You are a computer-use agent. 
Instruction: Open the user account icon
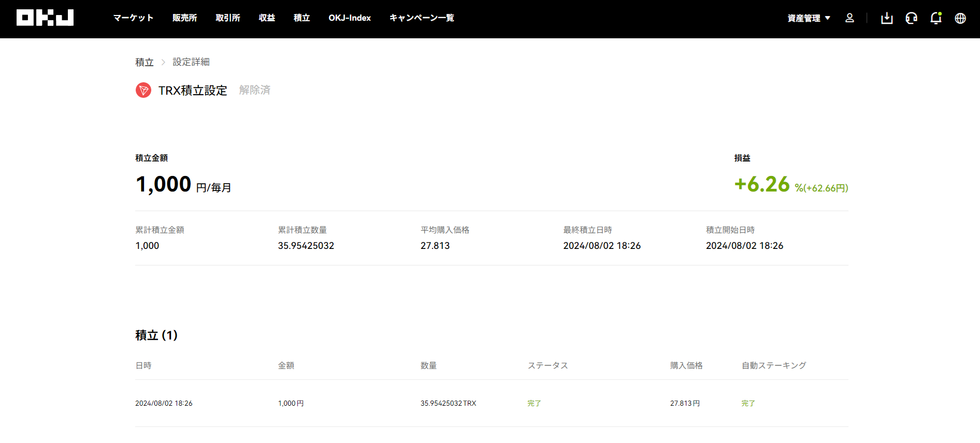pos(849,18)
